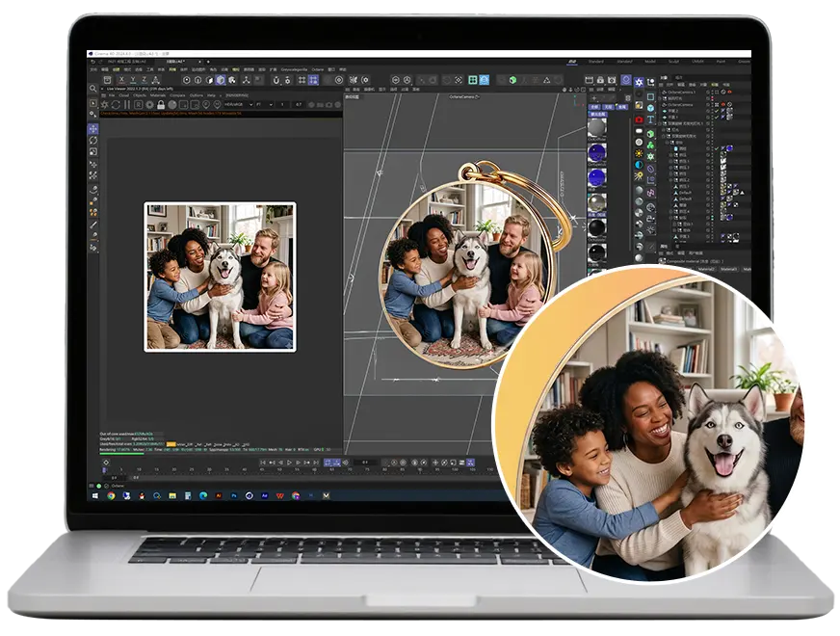Enable the magnet Snap icon in top toolbar

pos(276,80)
